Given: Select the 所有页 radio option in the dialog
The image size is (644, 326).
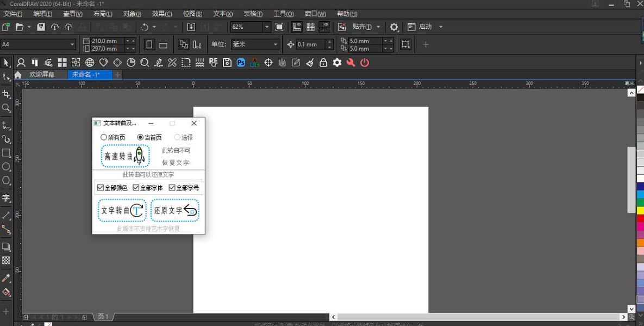Looking at the screenshot, I should pyautogui.click(x=104, y=137).
